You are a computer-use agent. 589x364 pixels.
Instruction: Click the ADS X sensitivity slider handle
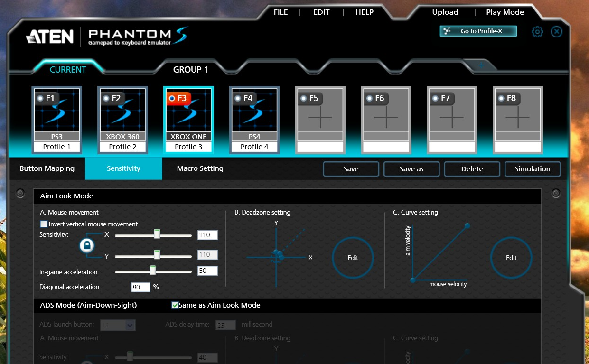coord(130,356)
